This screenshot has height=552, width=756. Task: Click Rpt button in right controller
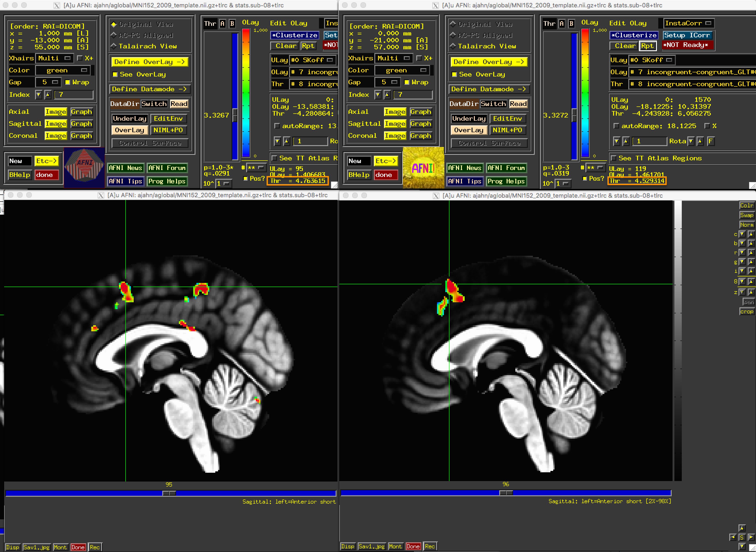coord(647,46)
